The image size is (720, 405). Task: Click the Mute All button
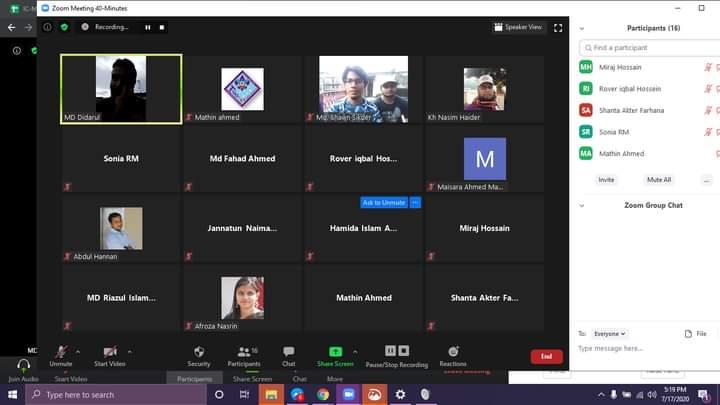[x=659, y=180]
